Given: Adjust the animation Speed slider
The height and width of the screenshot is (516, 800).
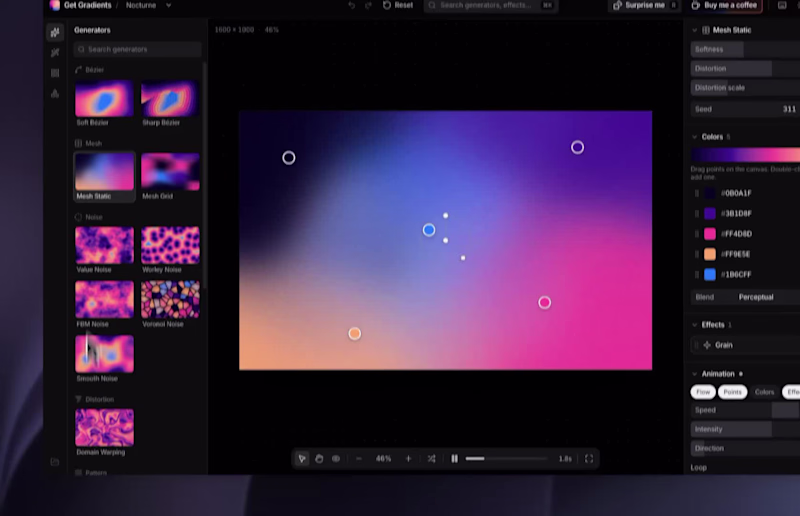Looking at the screenshot, I should tap(745, 410).
